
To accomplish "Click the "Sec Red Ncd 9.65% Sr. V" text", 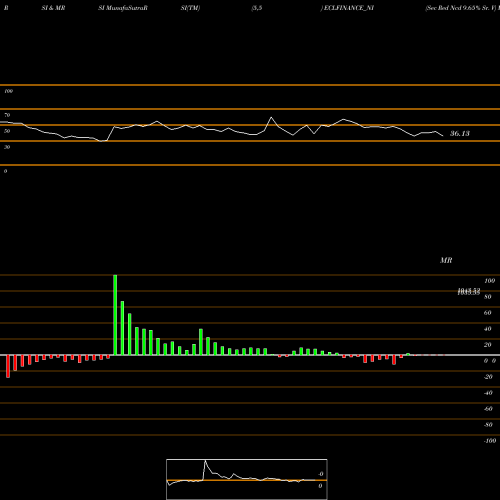I will [x=461, y=8].
